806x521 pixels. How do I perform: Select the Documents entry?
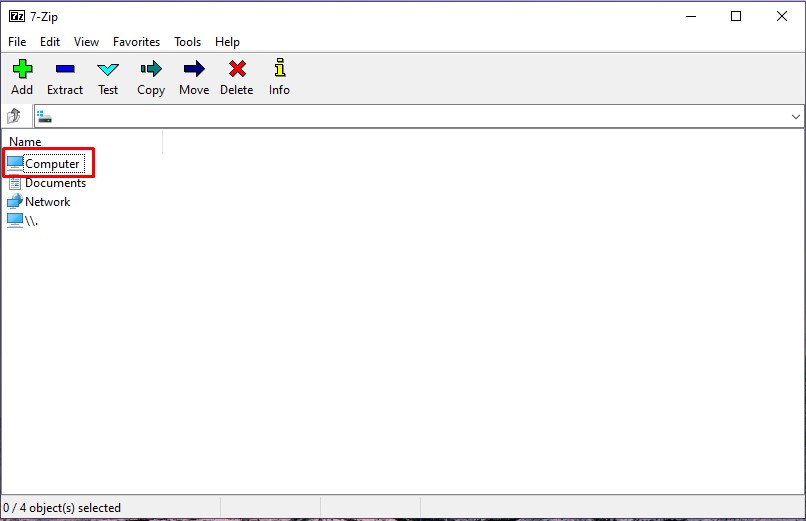55,183
